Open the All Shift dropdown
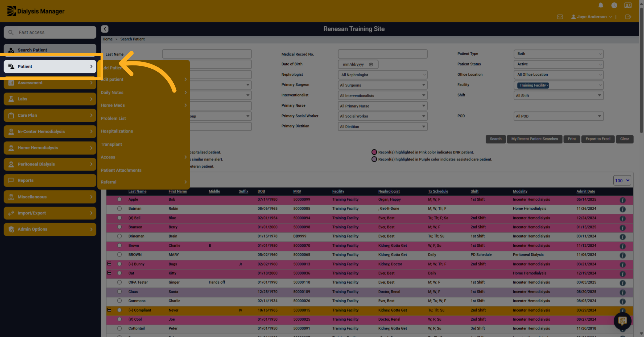The height and width of the screenshot is (337, 644). pyautogui.click(x=558, y=95)
